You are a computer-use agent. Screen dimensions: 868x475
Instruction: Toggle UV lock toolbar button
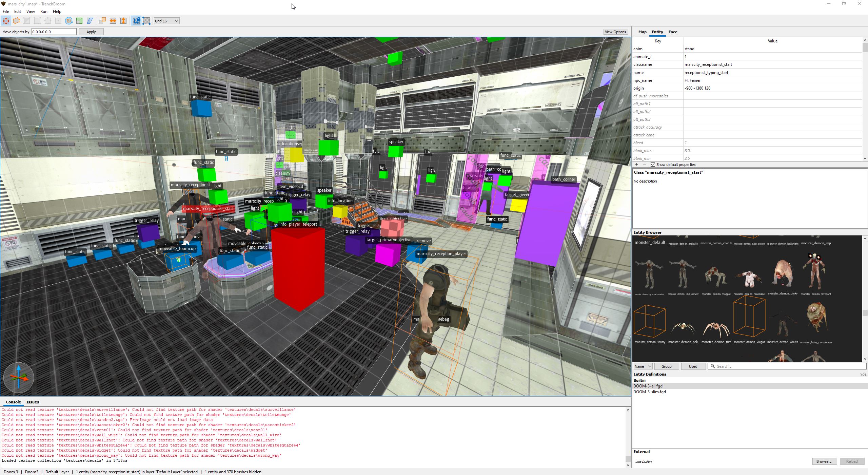[x=146, y=21]
